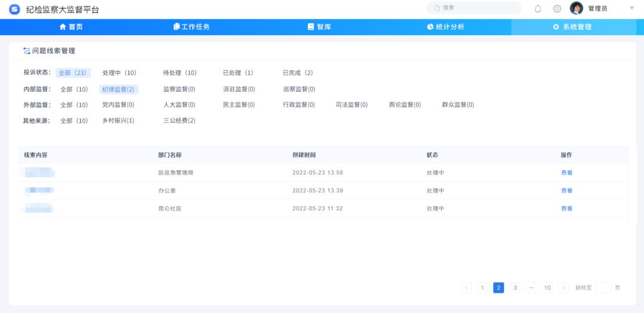This screenshot has width=644, height=313.
Task: Open the settings gear icon
Action: 557,8
